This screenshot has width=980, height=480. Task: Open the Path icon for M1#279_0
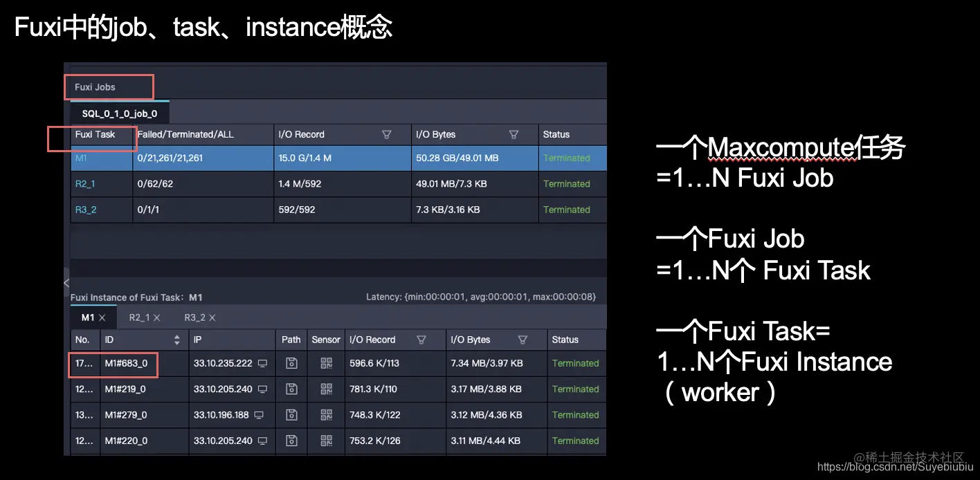pyautogui.click(x=291, y=415)
